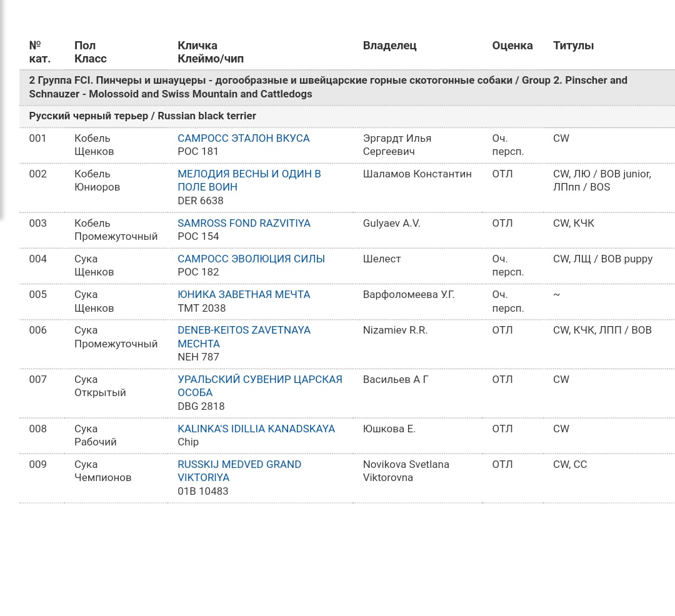Click chip number DBG 2818
The height and width of the screenshot is (616, 675).
pos(201,406)
